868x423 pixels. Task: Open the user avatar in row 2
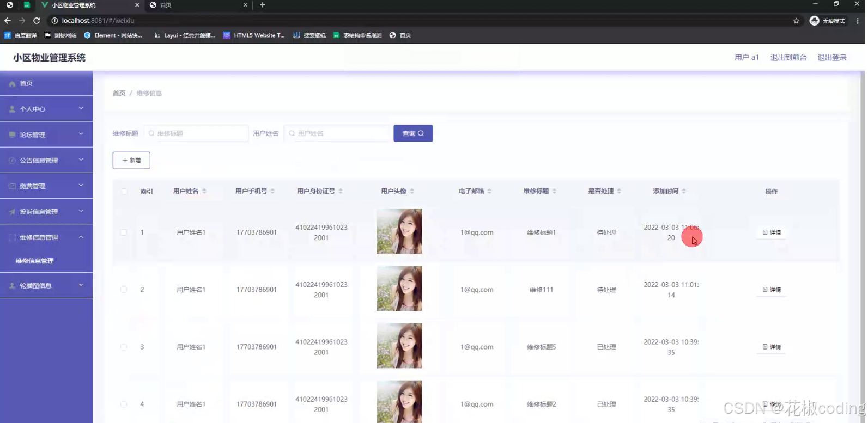(x=399, y=289)
